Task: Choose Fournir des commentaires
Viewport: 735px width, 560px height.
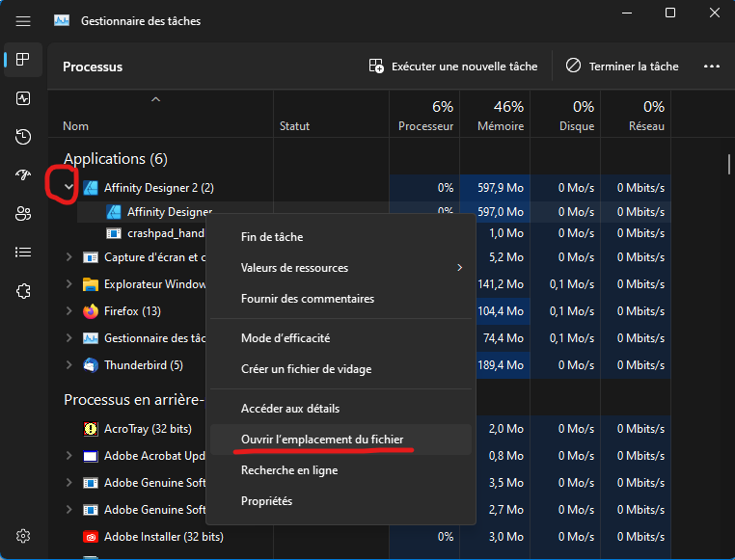Action: [x=340, y=299]
